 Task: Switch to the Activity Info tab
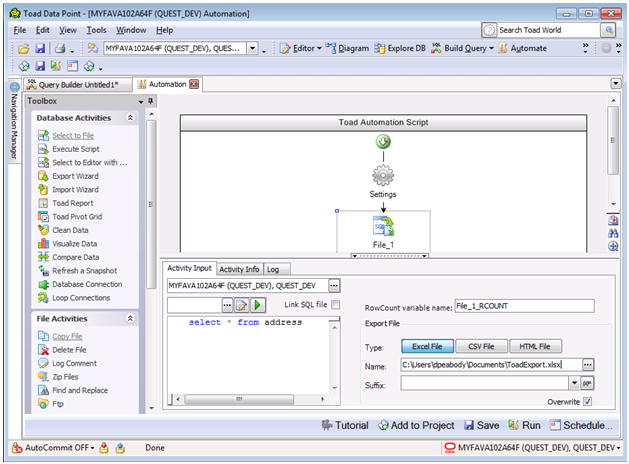click(x=239, y=269)
